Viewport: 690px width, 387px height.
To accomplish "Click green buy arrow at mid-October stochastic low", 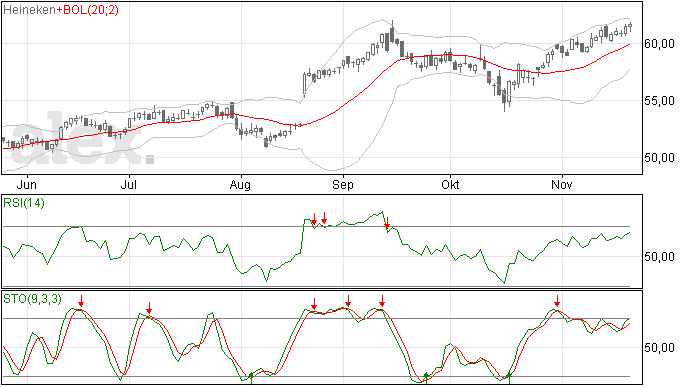I will coord(509,378).
